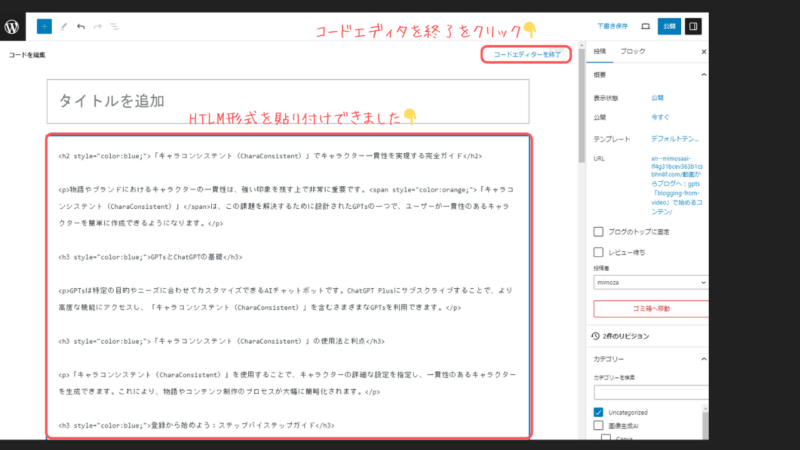Check the 画像生成AI category
This screenshot has width=800, height=450.
click(598, 426)
